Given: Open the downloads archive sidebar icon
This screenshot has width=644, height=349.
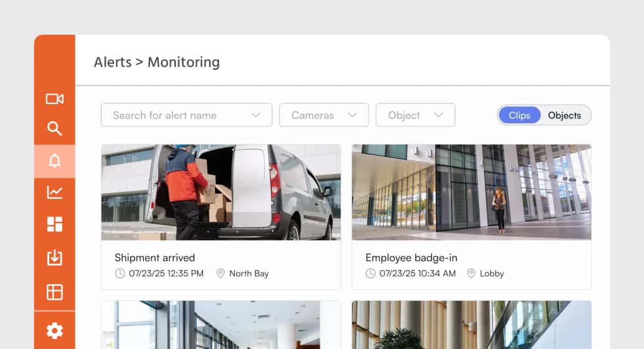Looking at the screenshot, I should coord(55,258).
